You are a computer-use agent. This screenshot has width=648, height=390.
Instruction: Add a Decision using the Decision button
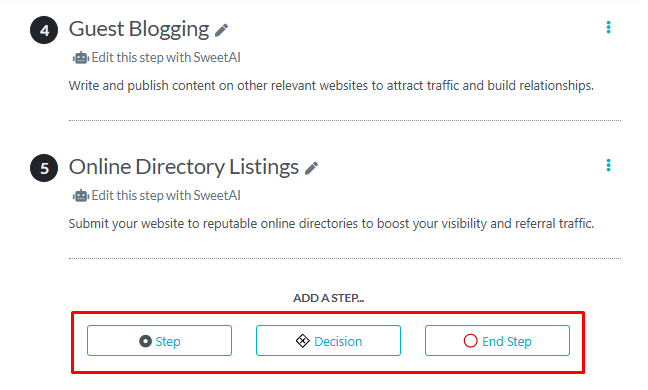(x=329, y=340)
